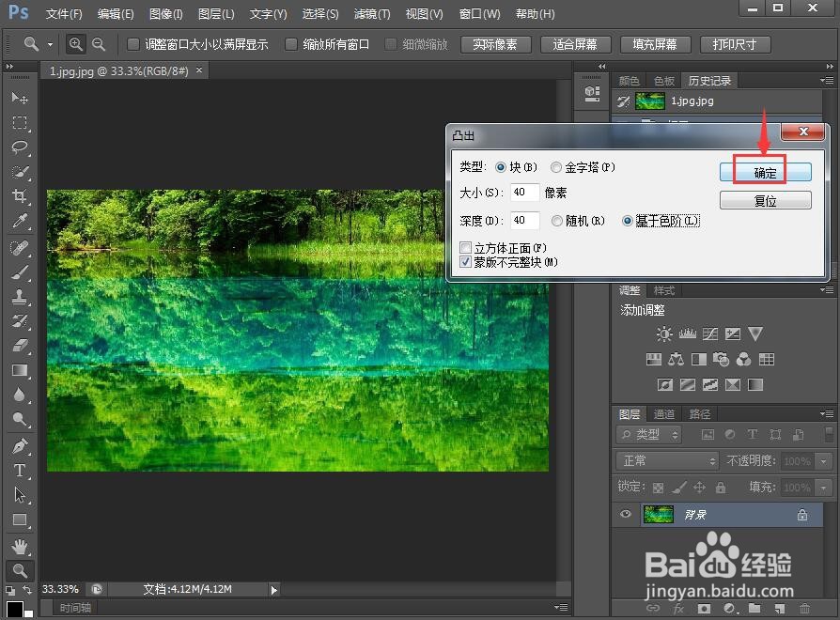
Task: Select the Gradient tool
Action: 20,370
